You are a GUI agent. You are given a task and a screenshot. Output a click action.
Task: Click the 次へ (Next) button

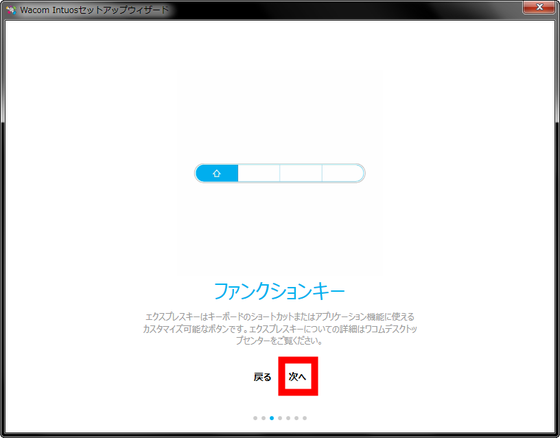298,377
